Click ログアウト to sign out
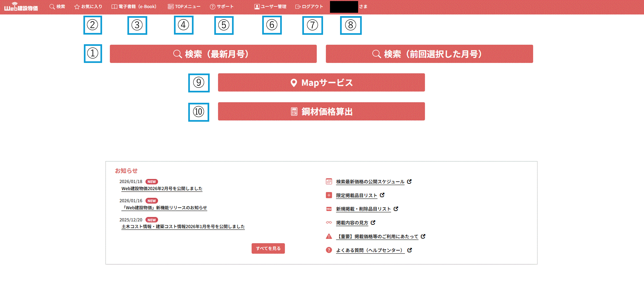Screen dimensions: 644x286 (309, 6)
